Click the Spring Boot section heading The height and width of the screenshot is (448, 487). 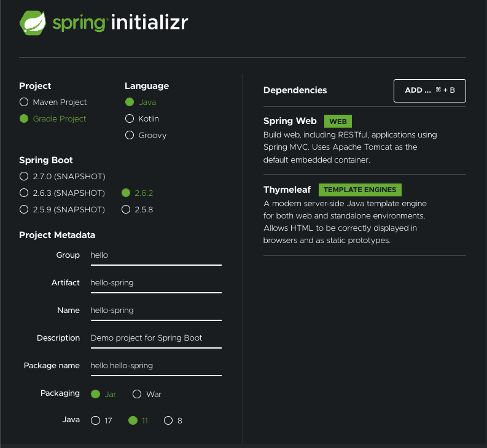[x=46, y=160]
